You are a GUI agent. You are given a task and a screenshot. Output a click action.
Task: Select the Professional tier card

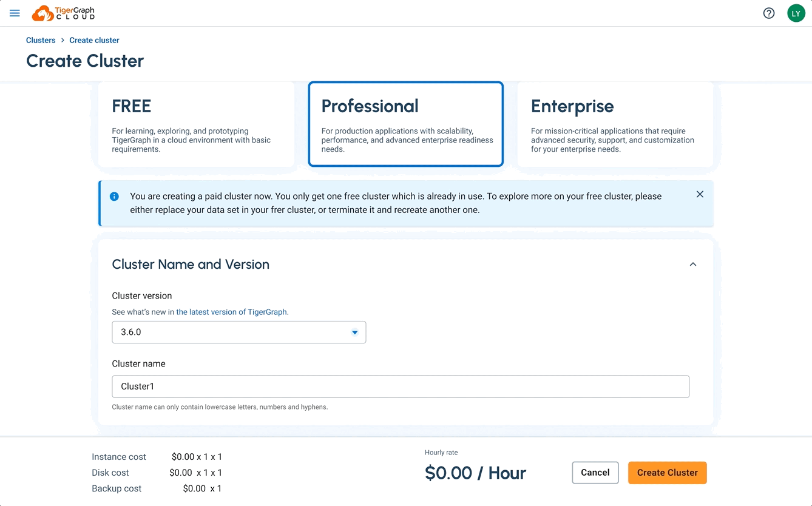406,124
